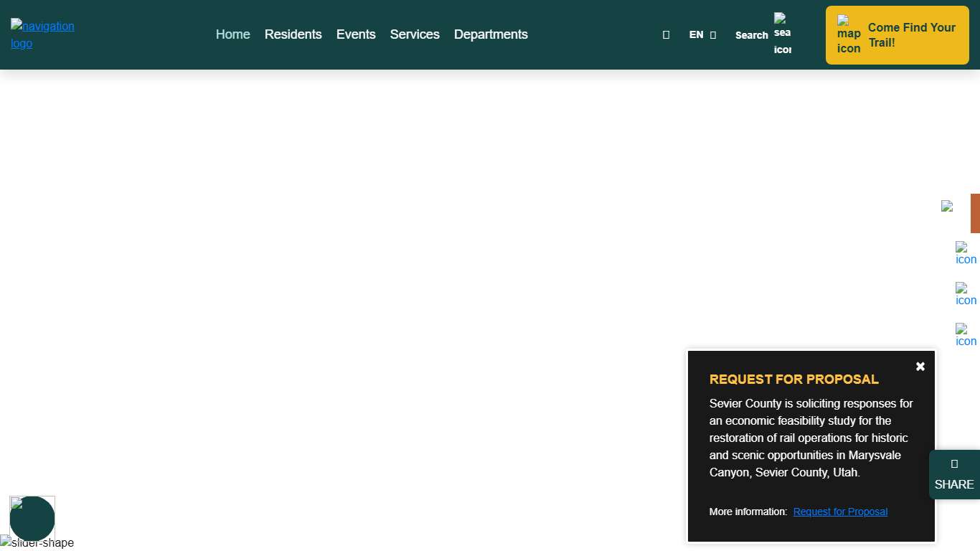Open the Events menu item
980x551 pixels.
356,34
